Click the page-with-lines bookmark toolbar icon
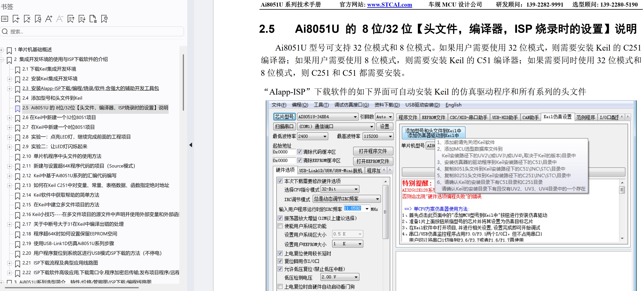Image resolution: width=644 pixels, height=291 pixels. click(x=93, y=19)
